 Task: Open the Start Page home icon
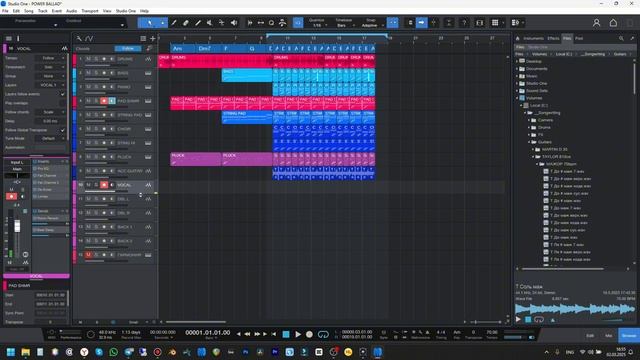pos(613,23)
